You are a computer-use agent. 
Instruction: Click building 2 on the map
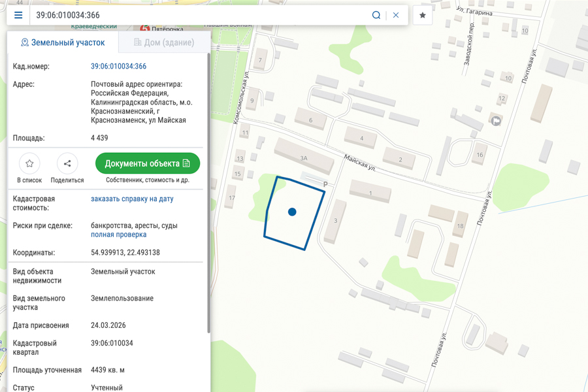click(x=399, y=159)
